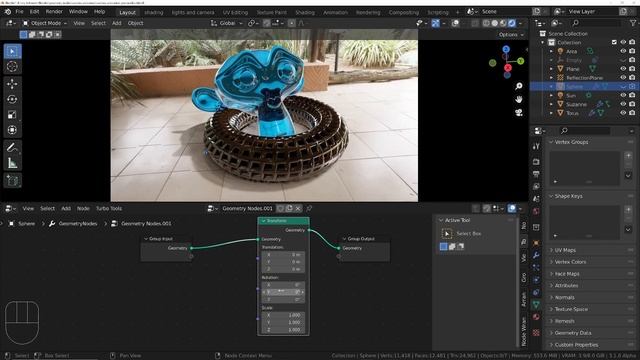This screenshot has height=360, width=640.
Task: Open the File menu
Action: (20, 12)
